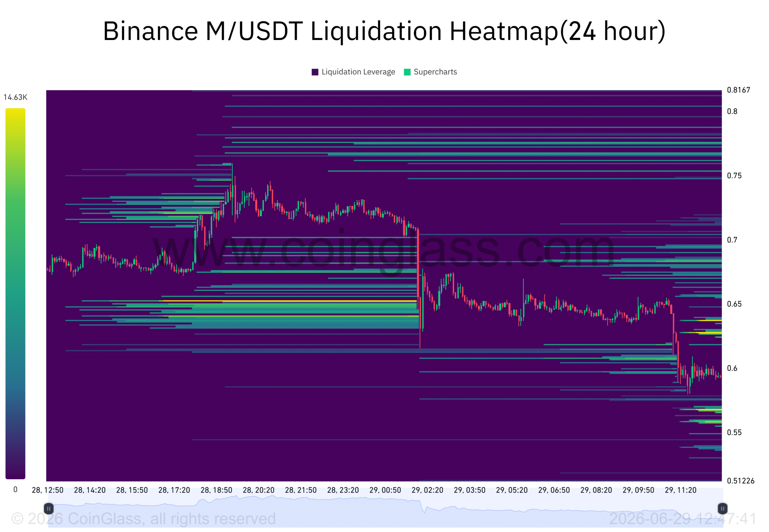Click the 28, 18:50 time axis label
The width and height of the screenshot is (769, 532).
pos(216,490)
